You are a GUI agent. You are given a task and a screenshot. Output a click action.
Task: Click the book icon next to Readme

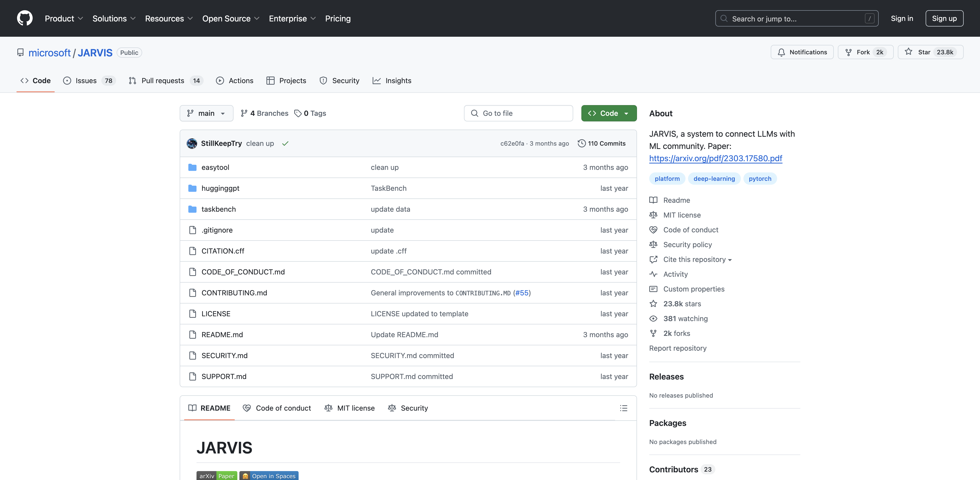point(653,200)
